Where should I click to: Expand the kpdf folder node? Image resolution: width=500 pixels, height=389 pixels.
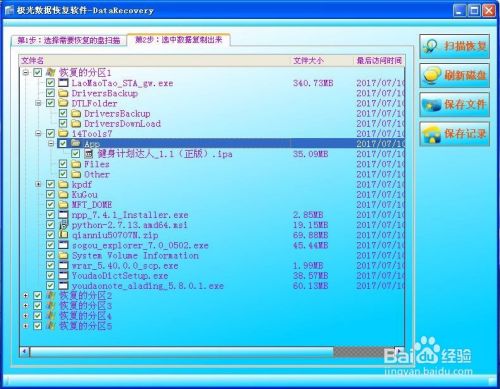38,184
